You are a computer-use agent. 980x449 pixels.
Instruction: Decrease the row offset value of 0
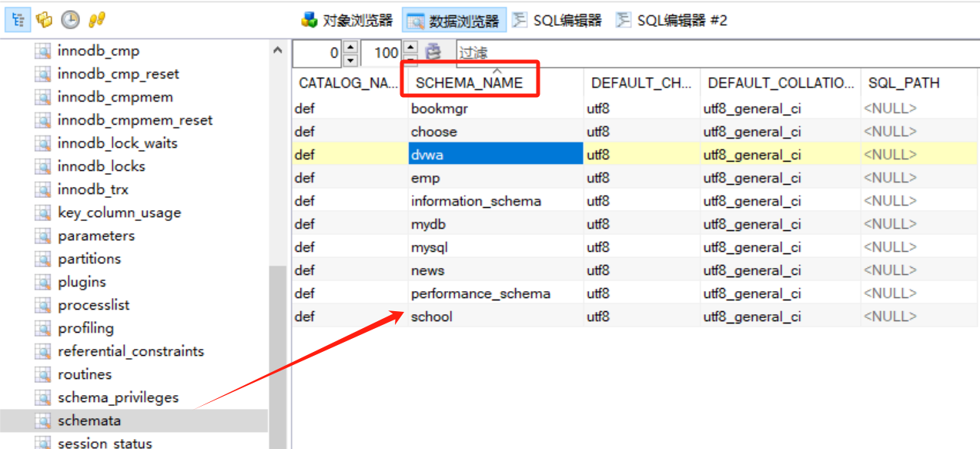point(350,60)
